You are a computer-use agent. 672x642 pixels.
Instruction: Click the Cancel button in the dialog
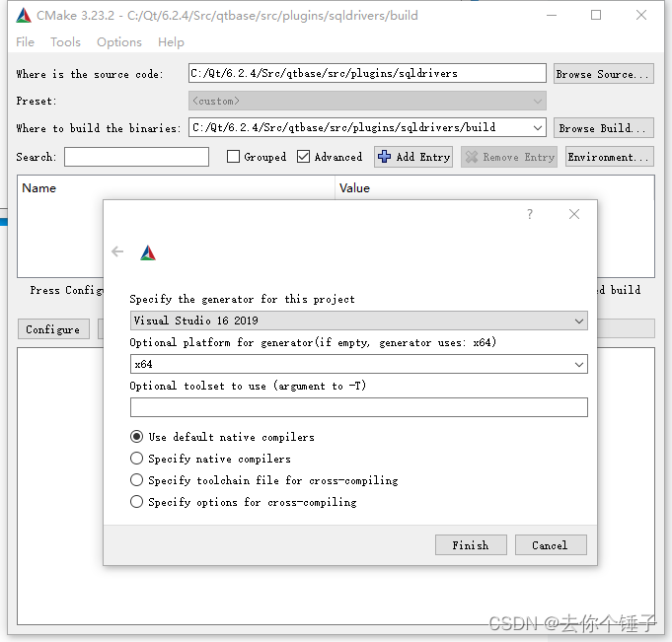pyautogui.click(x=551, y=544)
